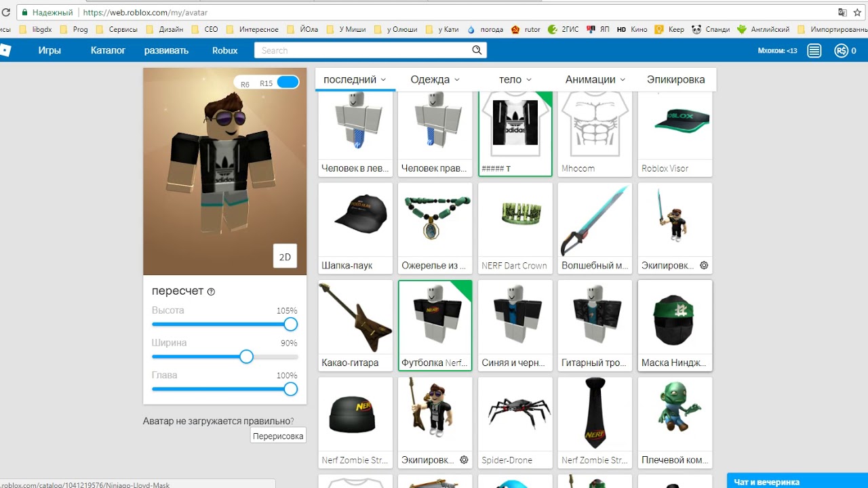Open the Чат и вечеринка bar

coord(797,481)
